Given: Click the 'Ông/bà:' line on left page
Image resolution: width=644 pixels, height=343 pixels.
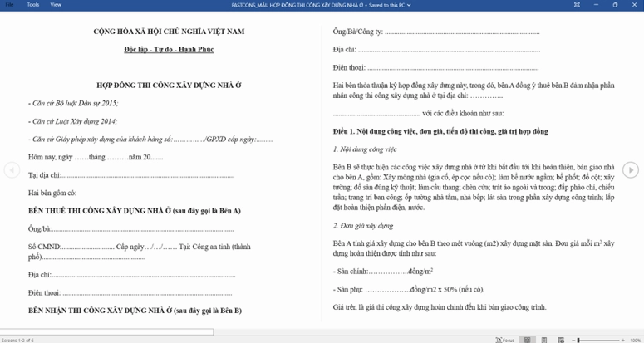Looking at the screenshot, I should (x=131, y=229).
